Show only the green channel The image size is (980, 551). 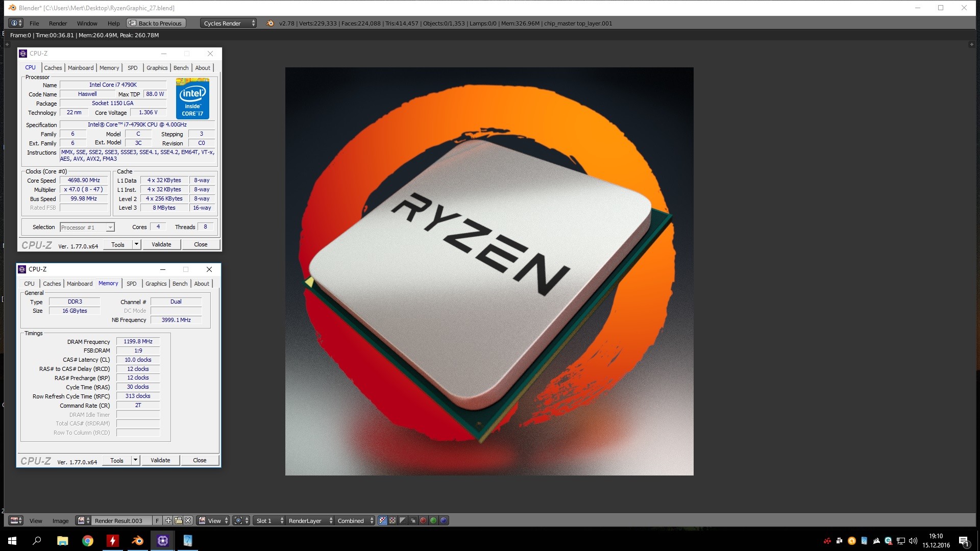[433, 520]
